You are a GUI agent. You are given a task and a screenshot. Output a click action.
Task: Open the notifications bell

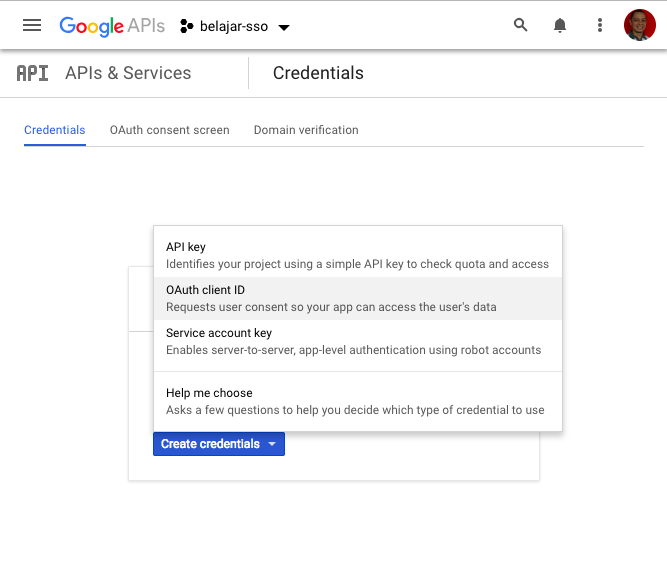point(560,26)
